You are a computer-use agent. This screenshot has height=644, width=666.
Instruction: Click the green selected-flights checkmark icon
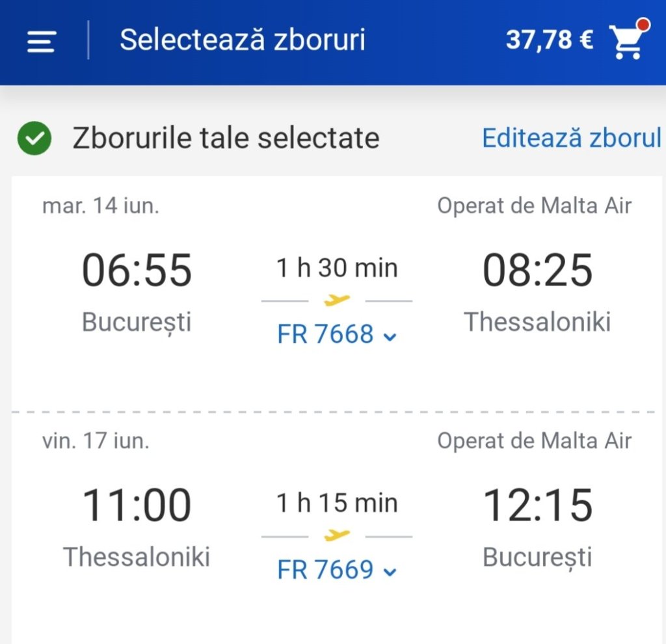pyautogui.click(x=34, y=139)
